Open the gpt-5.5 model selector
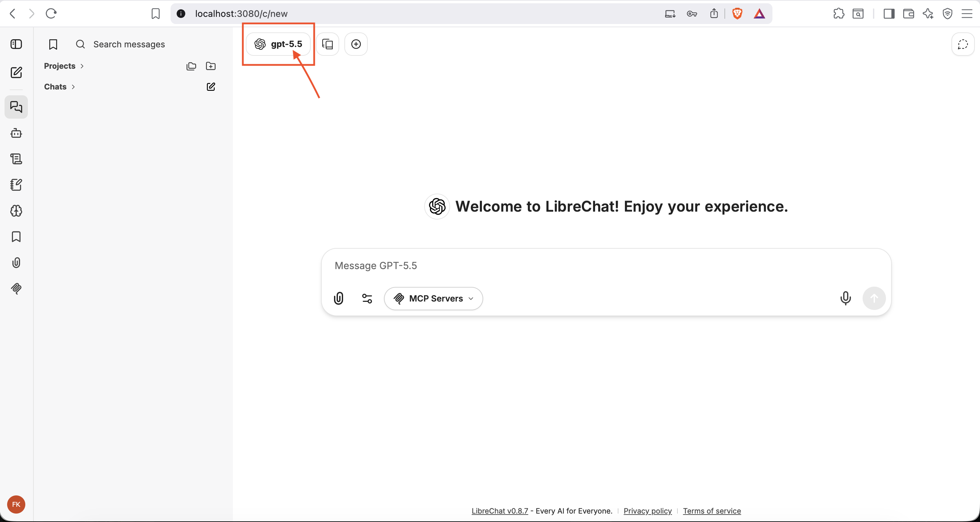The height and width of the screenshot is (522, 980). click(x=278, y=44)
